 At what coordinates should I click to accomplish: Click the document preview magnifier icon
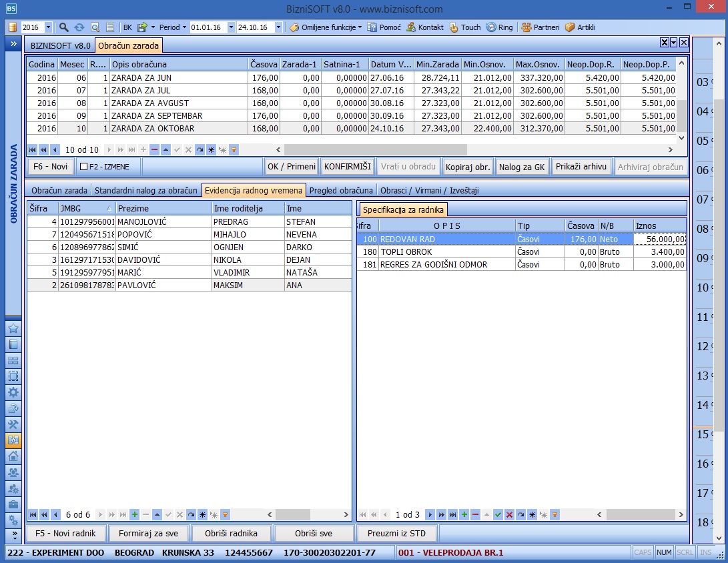(x=95, y=27)
